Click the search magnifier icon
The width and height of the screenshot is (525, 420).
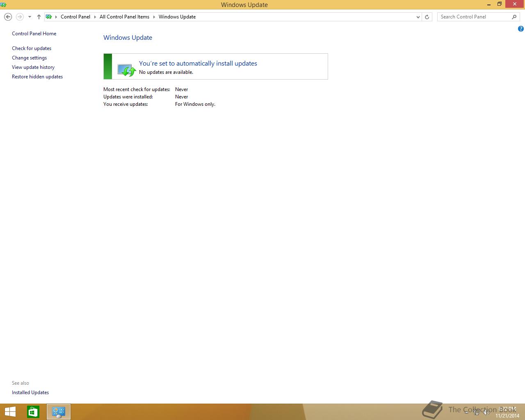point(514,17)
